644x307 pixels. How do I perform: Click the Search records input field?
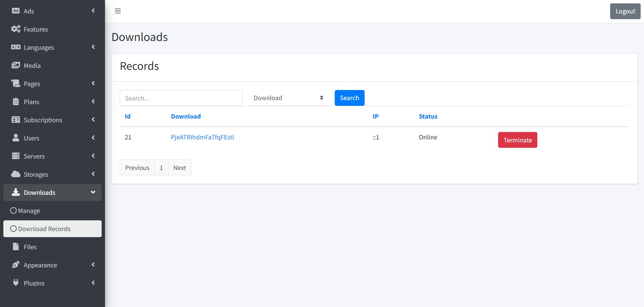pyautogui.click(x=181, y=98)
